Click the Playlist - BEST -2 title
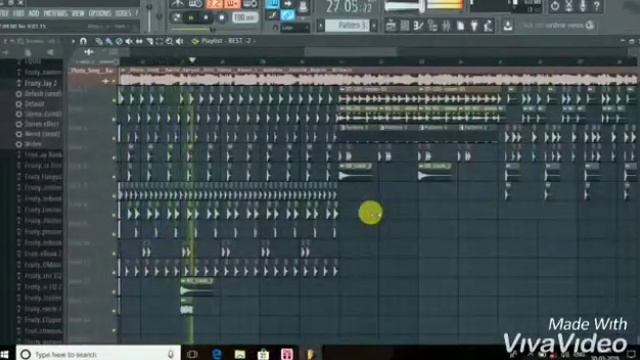This screenshot has height=360, width=640. [x=226, y=41]
